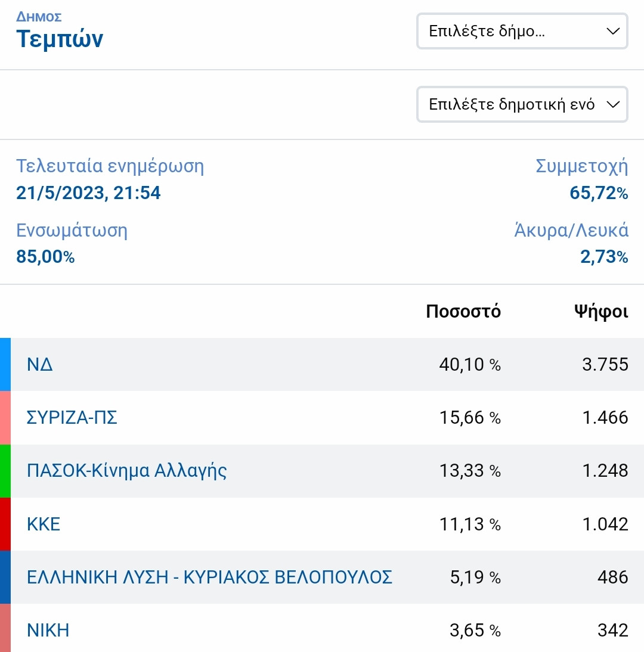The image size is (644, 652).
Task: Click the 'Ψήφοι' column header
Action: [x=601, y=312]
